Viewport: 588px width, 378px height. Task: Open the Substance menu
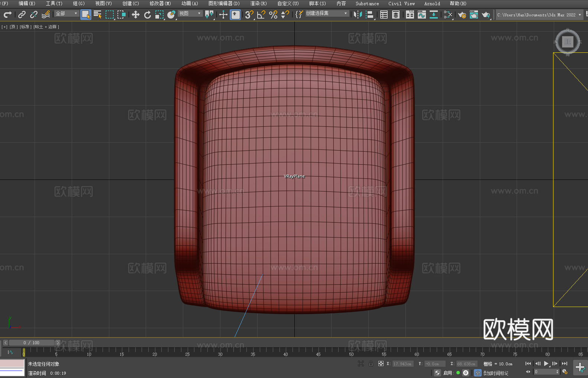pyautogui.click(x=367, y=3)
